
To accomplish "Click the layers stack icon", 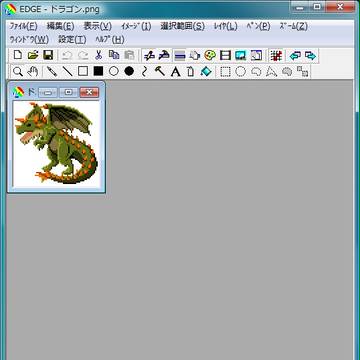I will click(195, 55).
